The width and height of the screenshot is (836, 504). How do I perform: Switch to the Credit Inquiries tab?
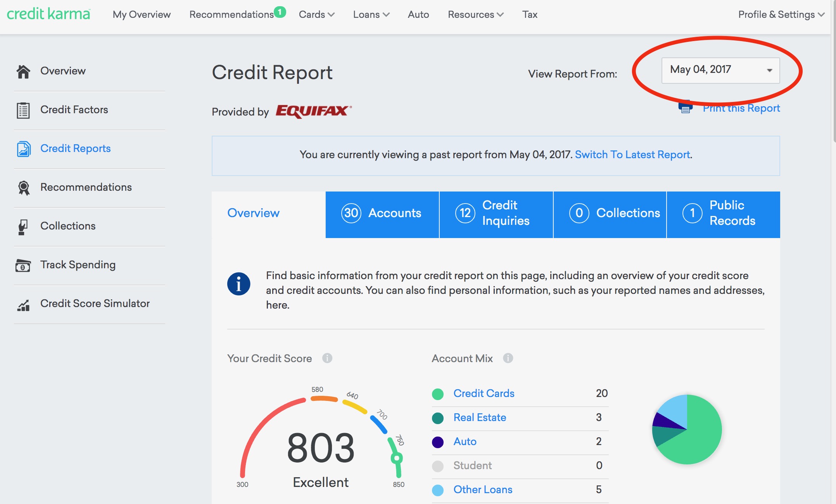[x=496, y=214]
